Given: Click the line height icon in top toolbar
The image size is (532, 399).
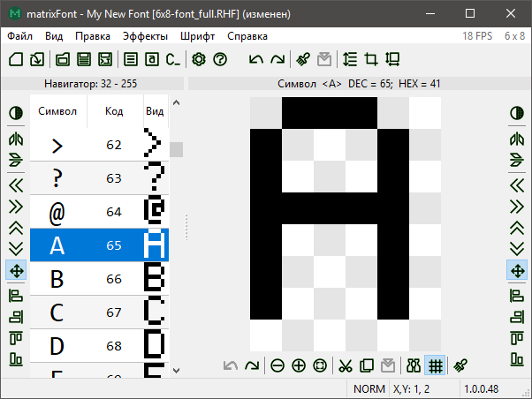Looking at the screenshot, I should pos(350,59).
